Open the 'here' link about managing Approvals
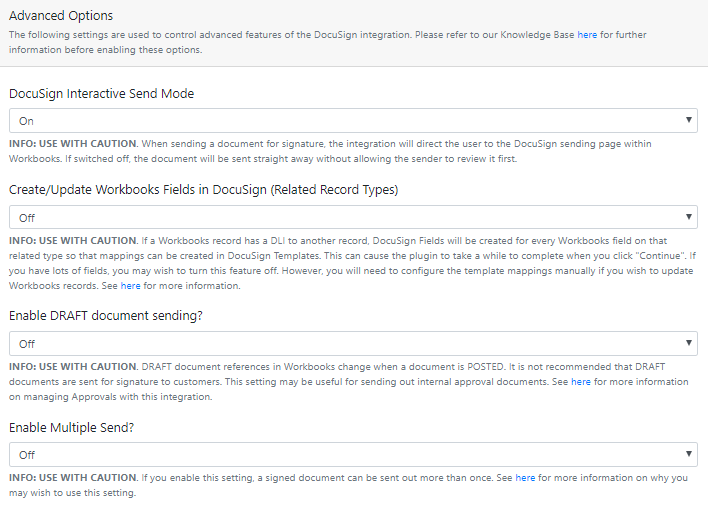Viewport: 708px width, 514px height. (581, 382)
